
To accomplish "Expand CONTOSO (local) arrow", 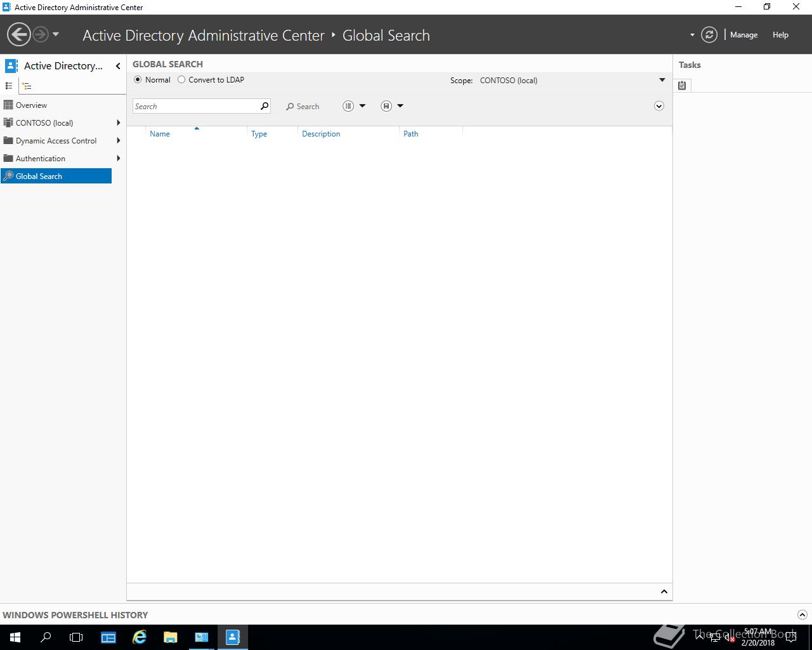I will 118,123.
